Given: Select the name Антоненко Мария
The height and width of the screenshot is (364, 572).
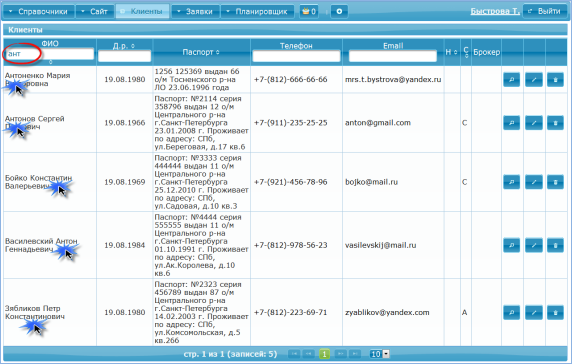Looking at the screenshot, I should click(38, 75).
